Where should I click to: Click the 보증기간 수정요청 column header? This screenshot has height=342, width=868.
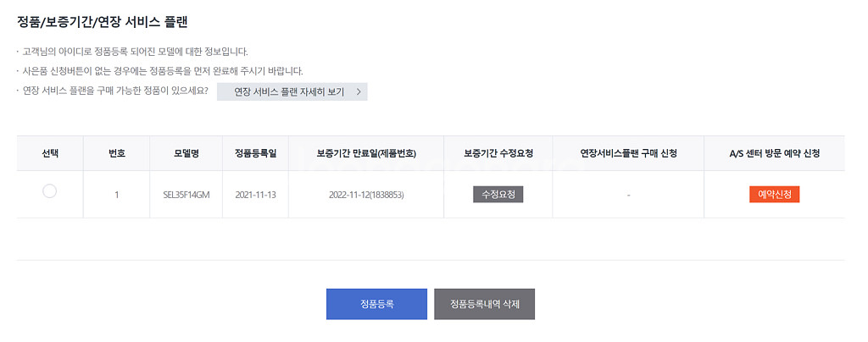point(498,153)
